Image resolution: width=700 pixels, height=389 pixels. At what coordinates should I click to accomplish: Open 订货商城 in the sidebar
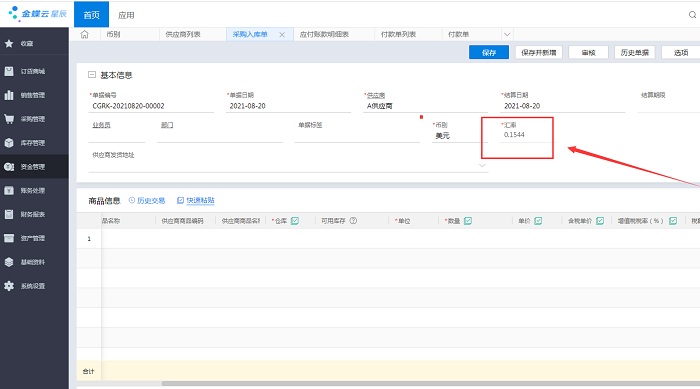pos(34,71)
